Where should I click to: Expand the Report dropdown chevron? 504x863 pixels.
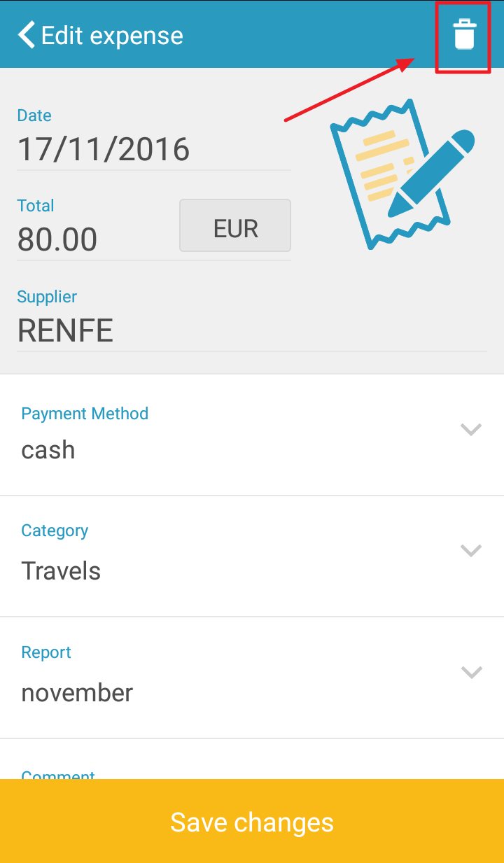(471, 672)
